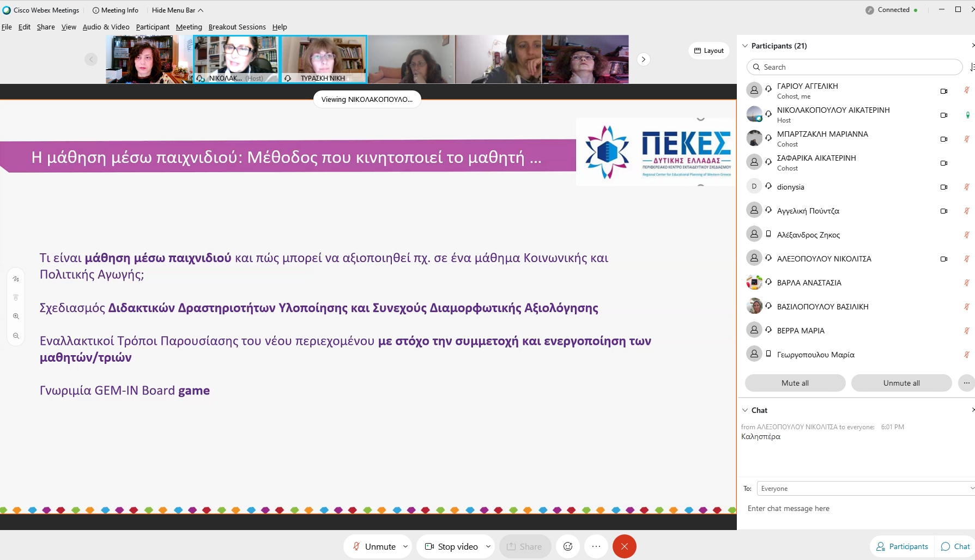Open participant list more options ellipsis

click(966, 383)
